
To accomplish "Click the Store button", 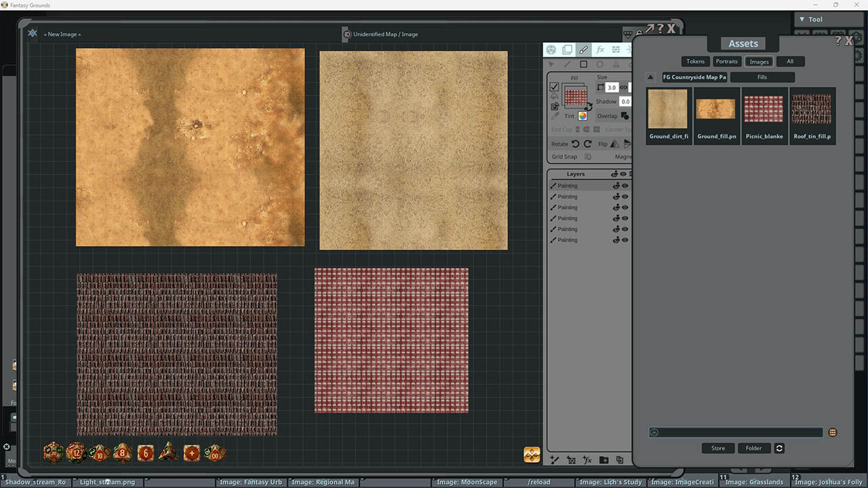I will [x=717, y=448].
